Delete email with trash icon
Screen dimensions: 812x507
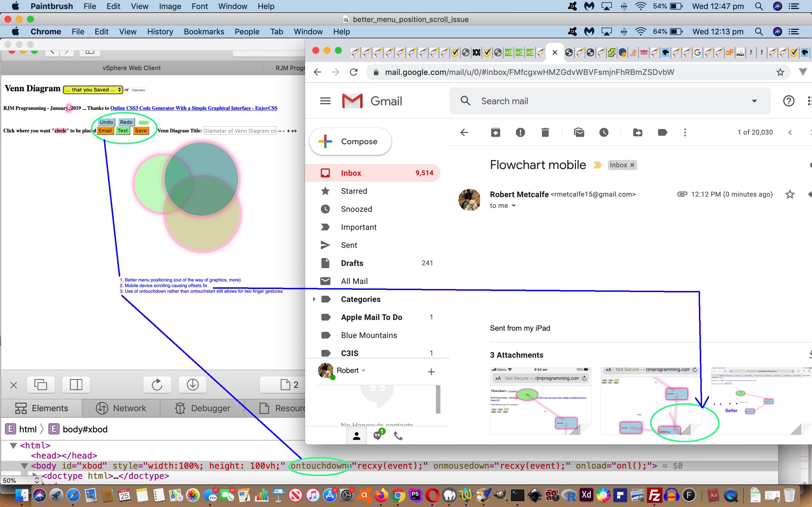(x=545, y=132)
